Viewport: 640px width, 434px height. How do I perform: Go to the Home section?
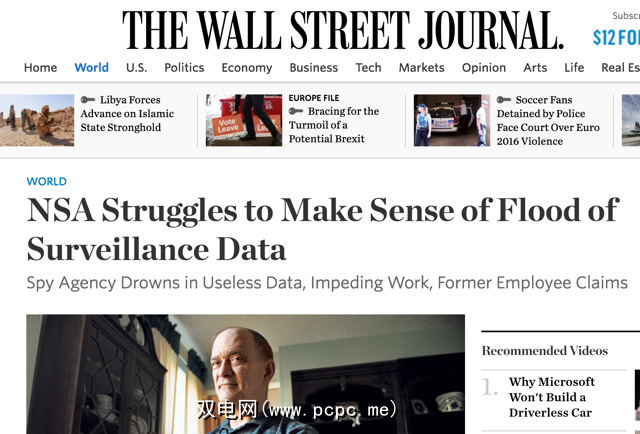pos(40,67)
